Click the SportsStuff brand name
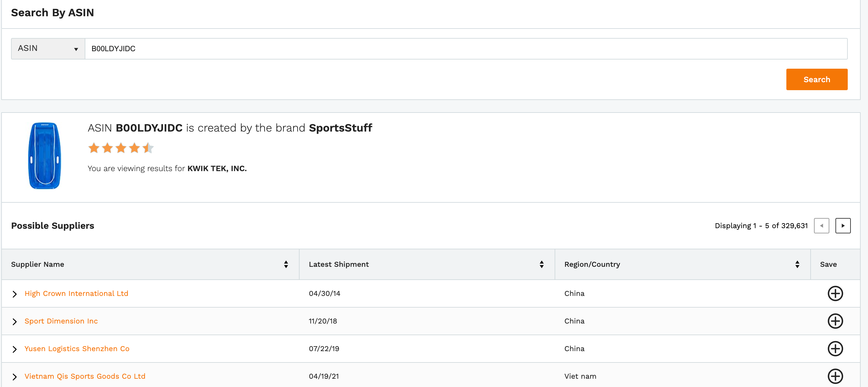Image resolution: width=868 pixels, height=387 pixels. pos(340,128)
